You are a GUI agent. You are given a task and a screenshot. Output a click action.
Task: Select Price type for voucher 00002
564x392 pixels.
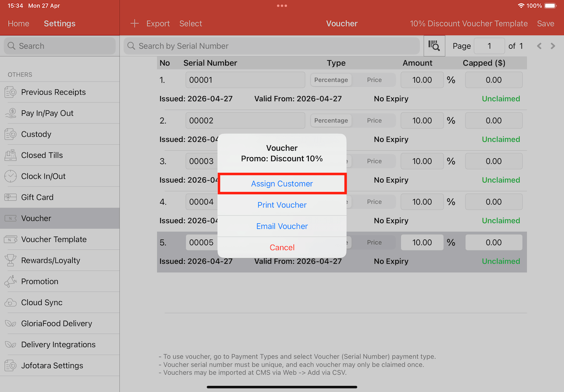[374, 120]
